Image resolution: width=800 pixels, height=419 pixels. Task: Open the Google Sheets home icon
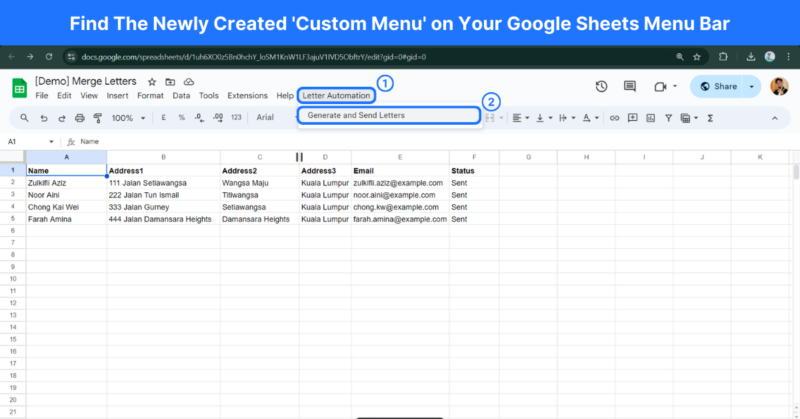point(19,88)
